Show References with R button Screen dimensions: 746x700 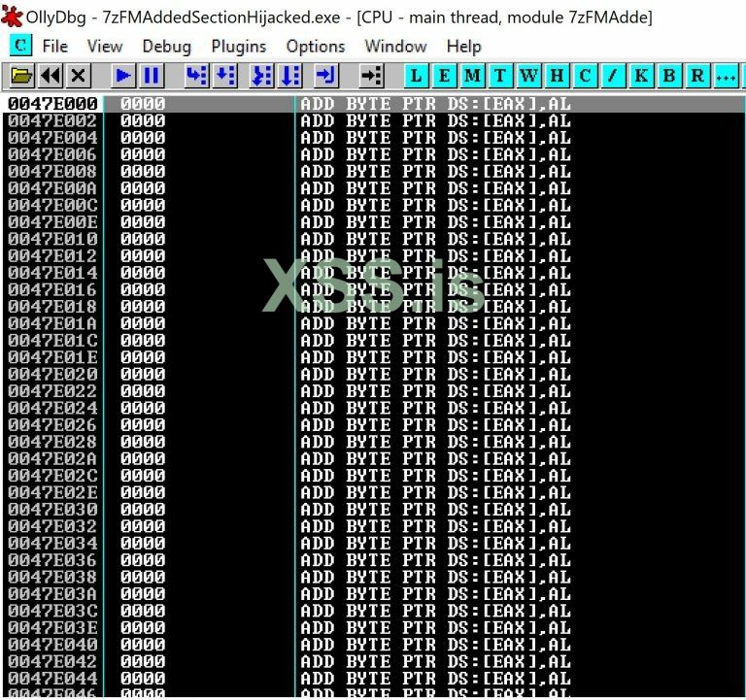click(x=697, y=76)
